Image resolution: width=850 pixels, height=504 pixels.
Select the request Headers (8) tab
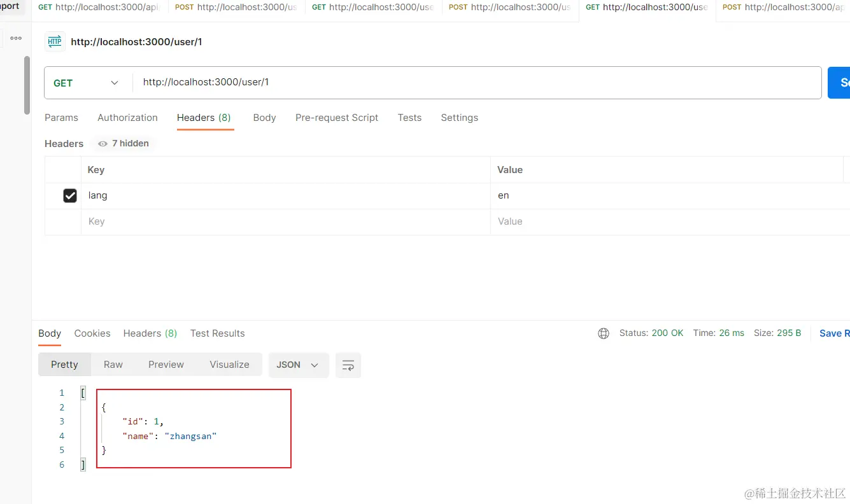pyautogui.click(x=204, y=118)
